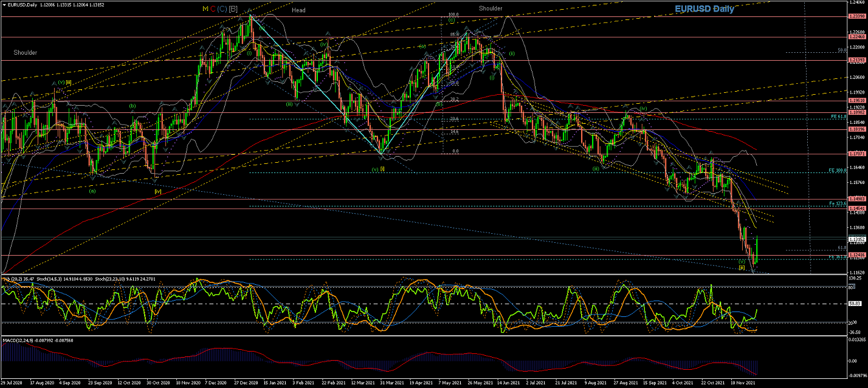Select the 'Head' pattern text label
This screenshot has width=868, height=388.
[x=298, y=10]
